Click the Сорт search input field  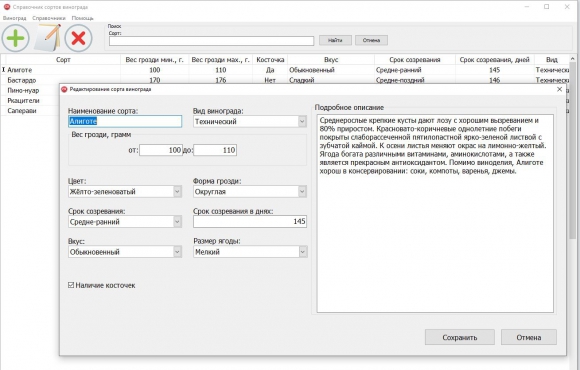click(x=211, y=41)
